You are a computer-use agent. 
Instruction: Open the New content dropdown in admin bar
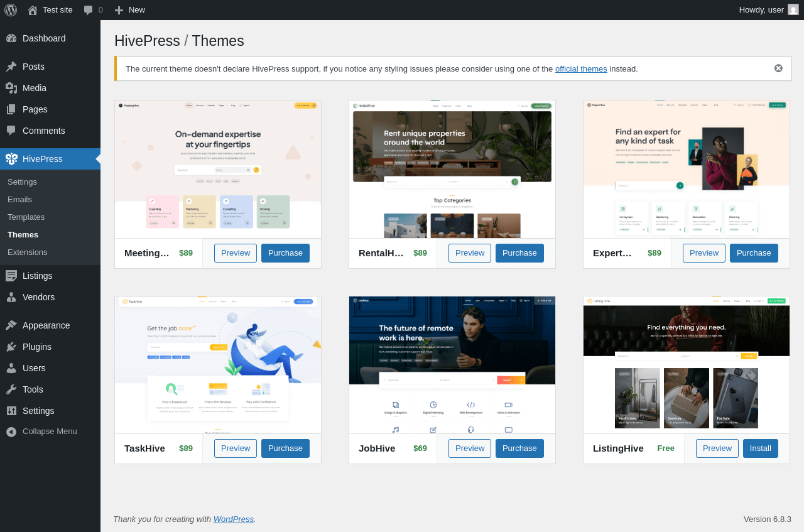coord(129,10)
